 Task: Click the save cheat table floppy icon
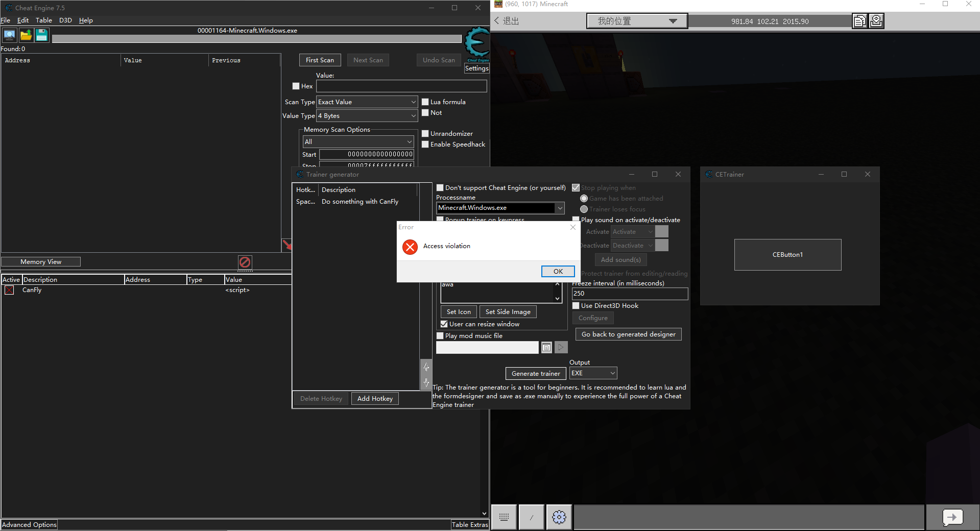[x=41, y=35]
